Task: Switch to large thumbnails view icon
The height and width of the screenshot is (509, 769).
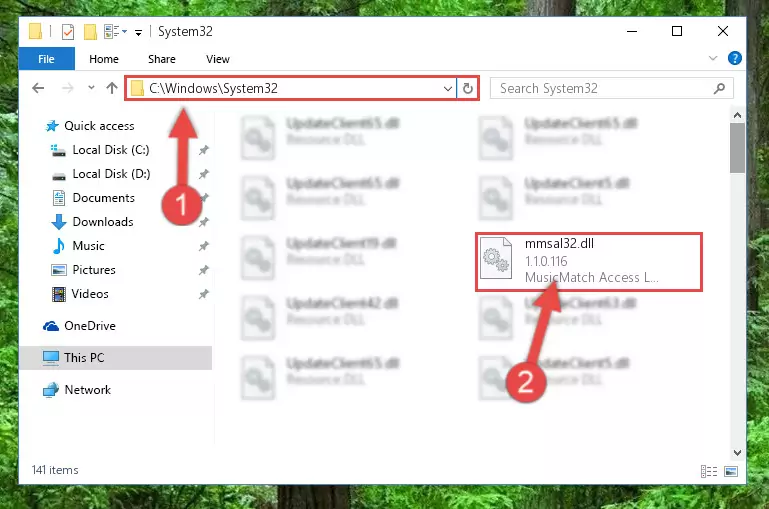Action: tap(731, 472)
